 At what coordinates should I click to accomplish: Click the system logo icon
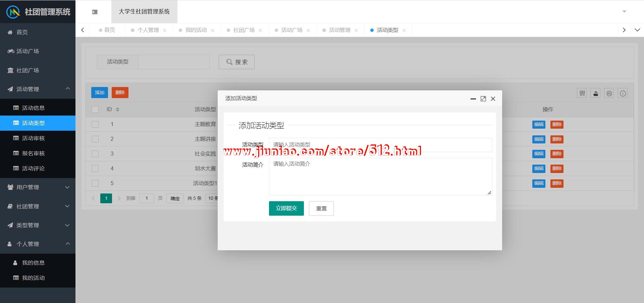(x=13, y=12)
